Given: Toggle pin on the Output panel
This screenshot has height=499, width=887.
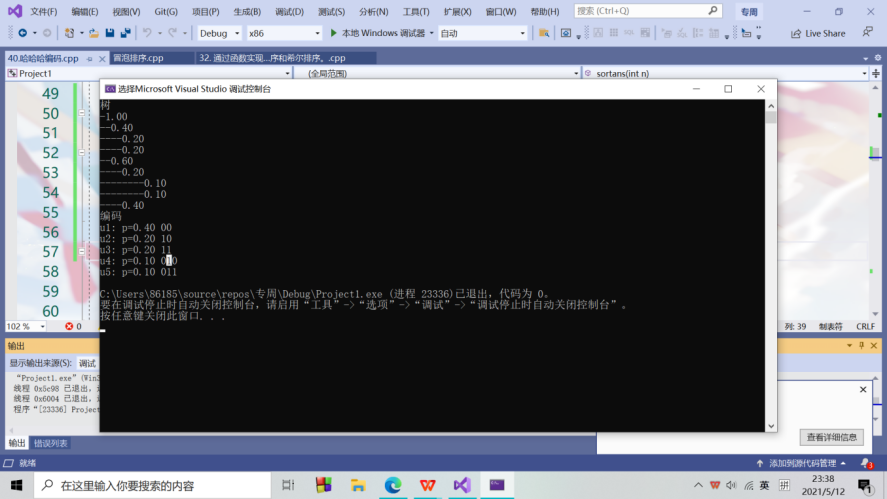Looking at the screenshot, I should point(862,345).
